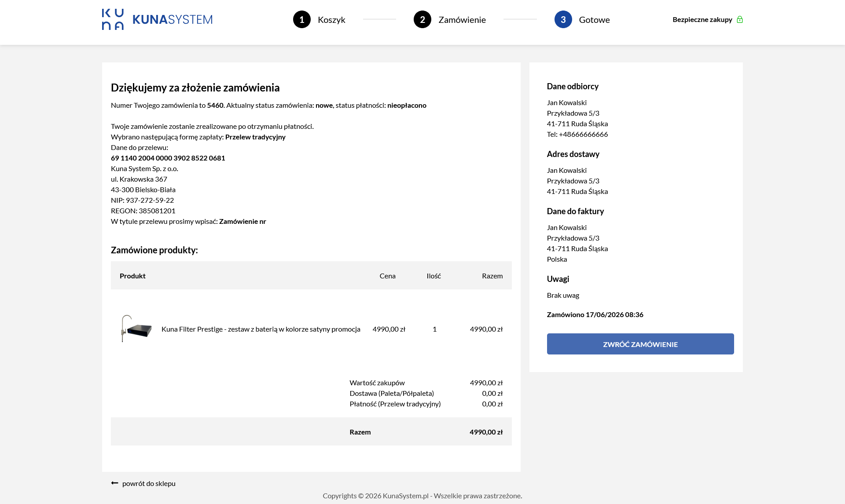The width and height of the screenshot is (845, 504).
Task: Click the bold Razem total amount 4990,00 zł
Action: pos(486,432)
